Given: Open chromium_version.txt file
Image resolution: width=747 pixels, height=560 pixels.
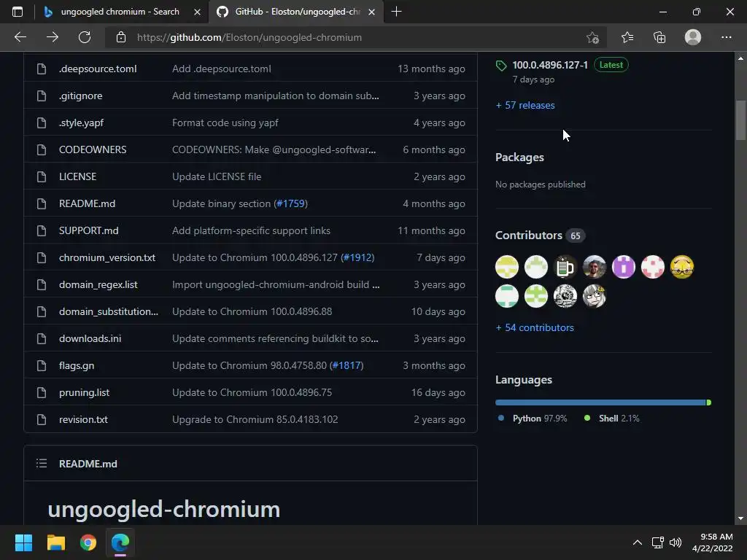Looking at the screenshot, I should click(x=107, y=257).
